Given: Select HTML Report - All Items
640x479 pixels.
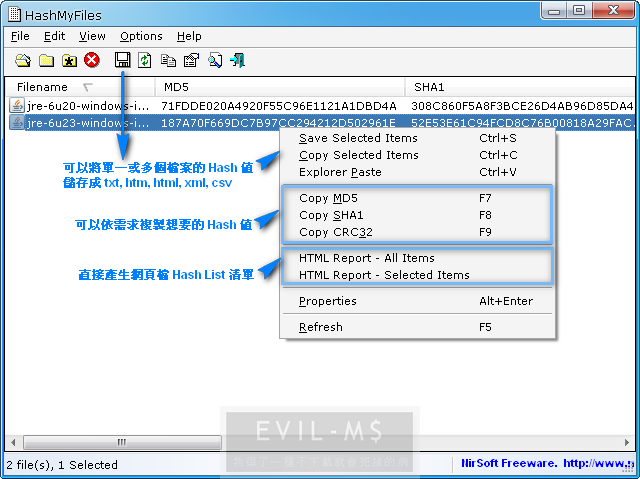Looking at the screenshot, I should tap(417, 258).
